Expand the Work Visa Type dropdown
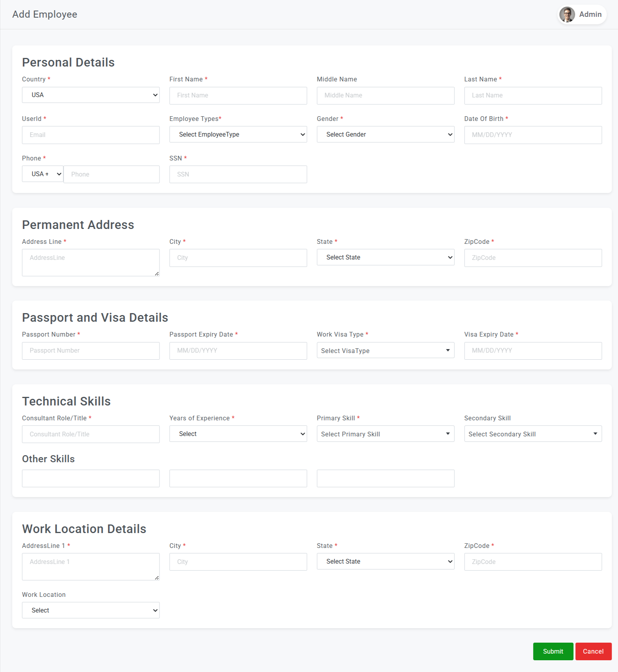This screenshot has height=672, width=618. [x=385, y=351]
